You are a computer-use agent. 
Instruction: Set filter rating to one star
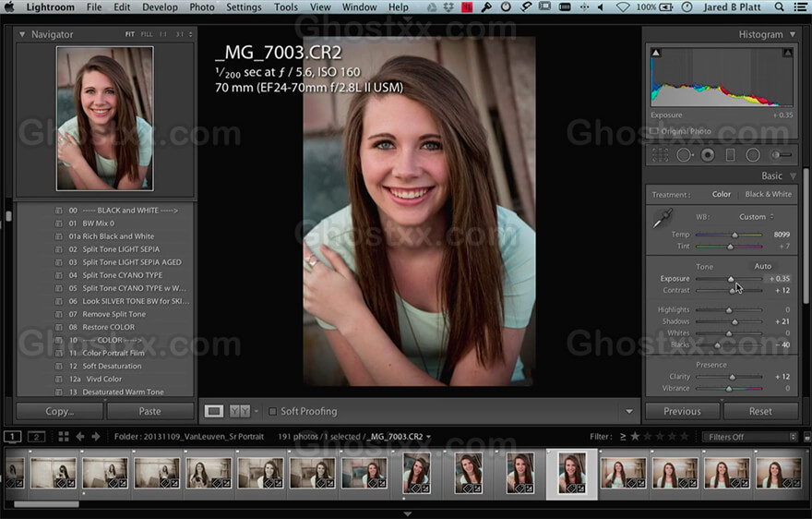coord(635,437)
